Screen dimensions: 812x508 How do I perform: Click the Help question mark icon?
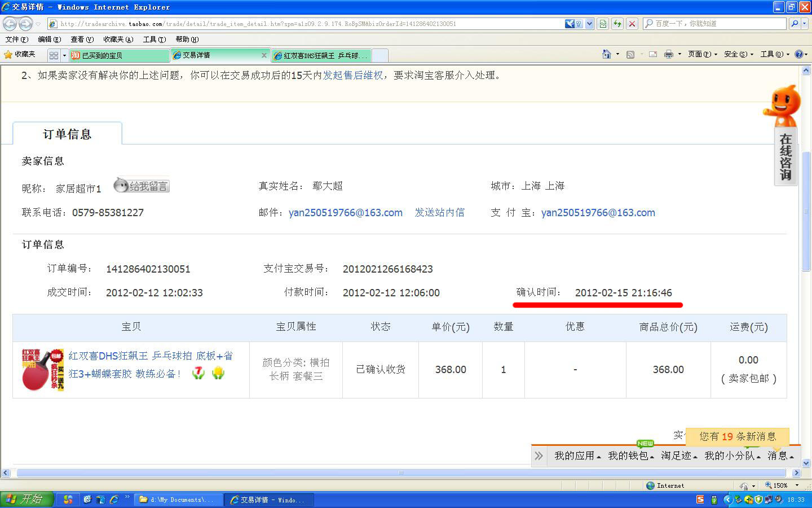799,55
